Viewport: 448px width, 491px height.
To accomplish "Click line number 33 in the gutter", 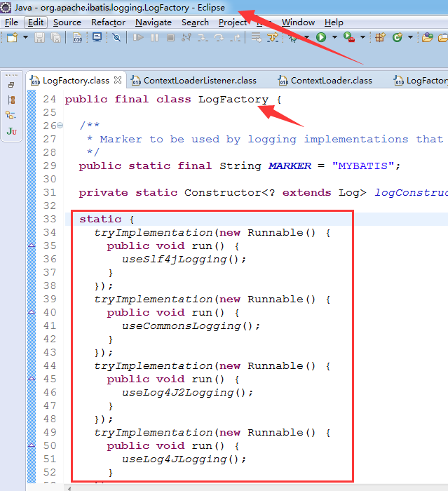I will click(50, 219).
